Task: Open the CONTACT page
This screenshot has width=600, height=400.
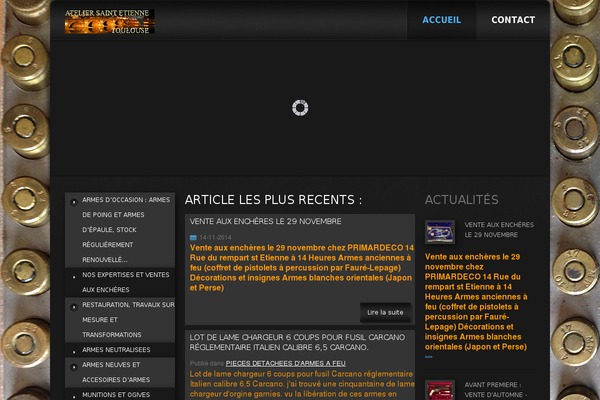Action: [513, 20]
